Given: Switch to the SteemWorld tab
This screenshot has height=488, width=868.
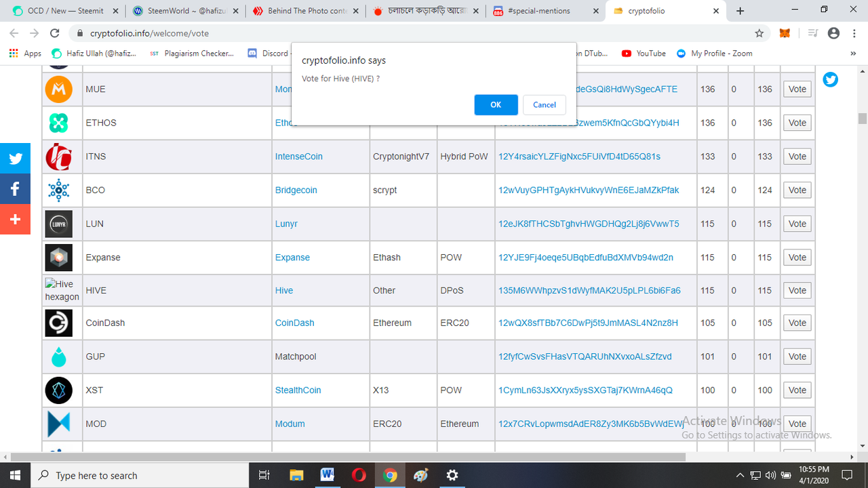Looking at the screenshot, I should click(184, 11).
